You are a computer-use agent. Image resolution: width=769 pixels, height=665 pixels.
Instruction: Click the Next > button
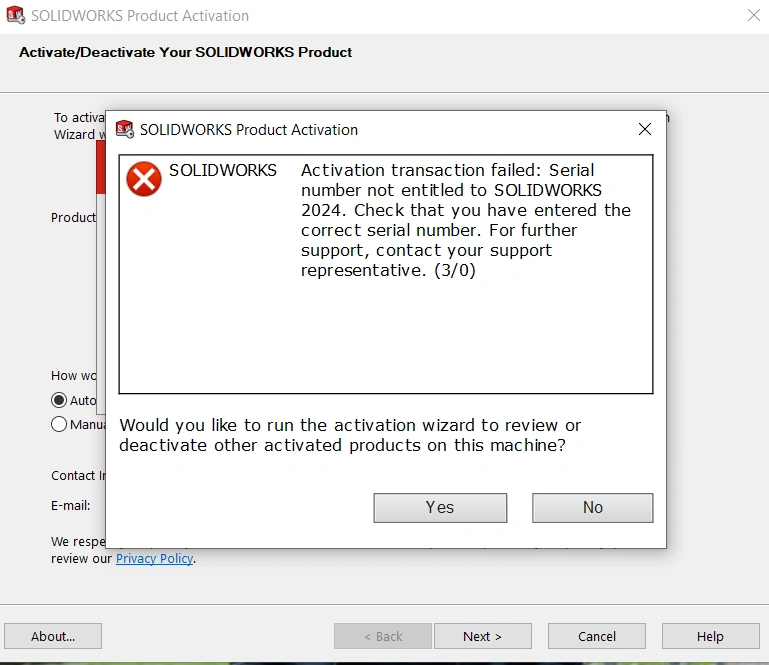click(483, 636)
